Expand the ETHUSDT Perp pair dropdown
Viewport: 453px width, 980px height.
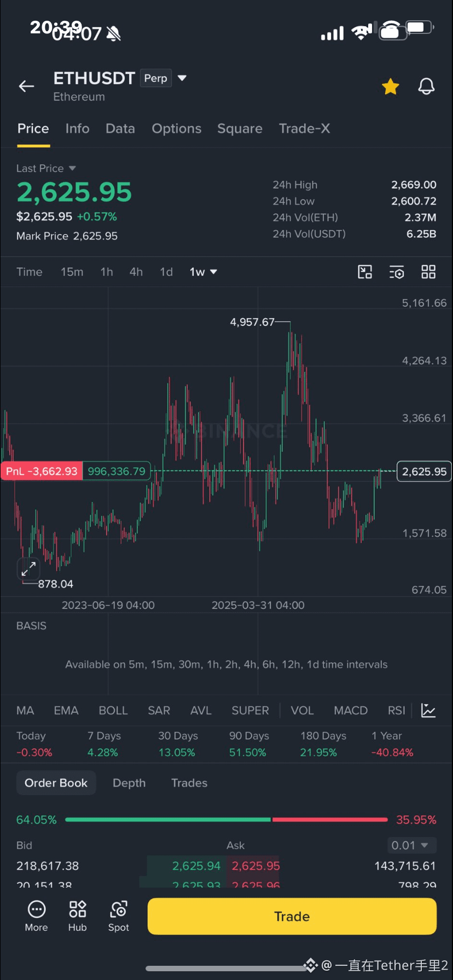tap(182, 78)
